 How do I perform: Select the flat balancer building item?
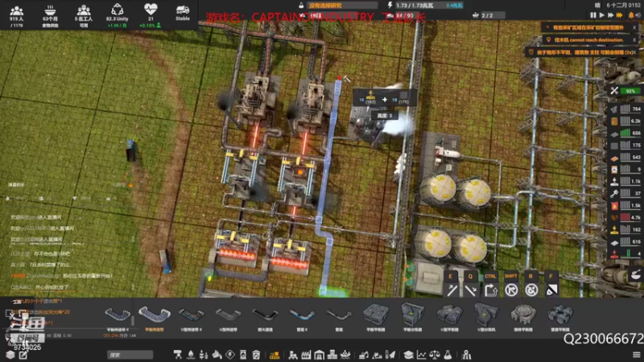coord(376,318)
